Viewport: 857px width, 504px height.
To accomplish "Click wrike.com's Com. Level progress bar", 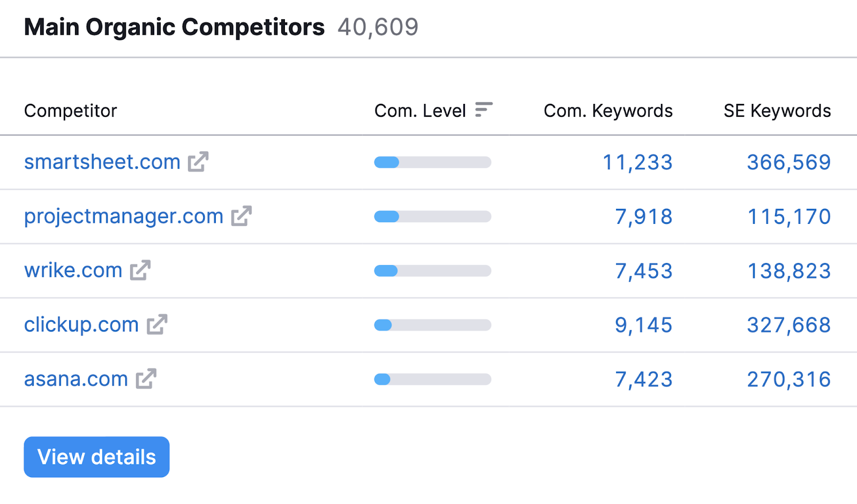I will pos(432,271).
